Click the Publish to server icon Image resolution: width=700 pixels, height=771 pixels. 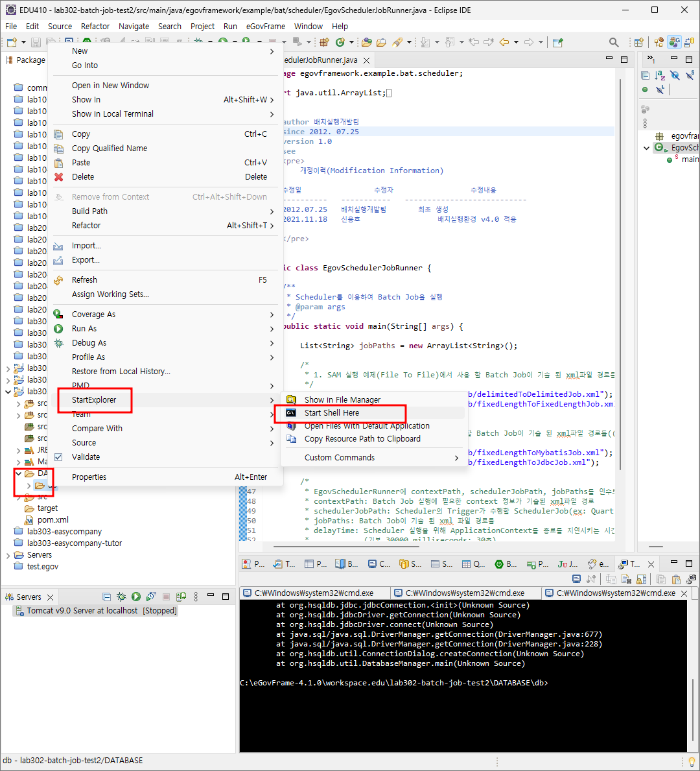[x=181, y=597]
